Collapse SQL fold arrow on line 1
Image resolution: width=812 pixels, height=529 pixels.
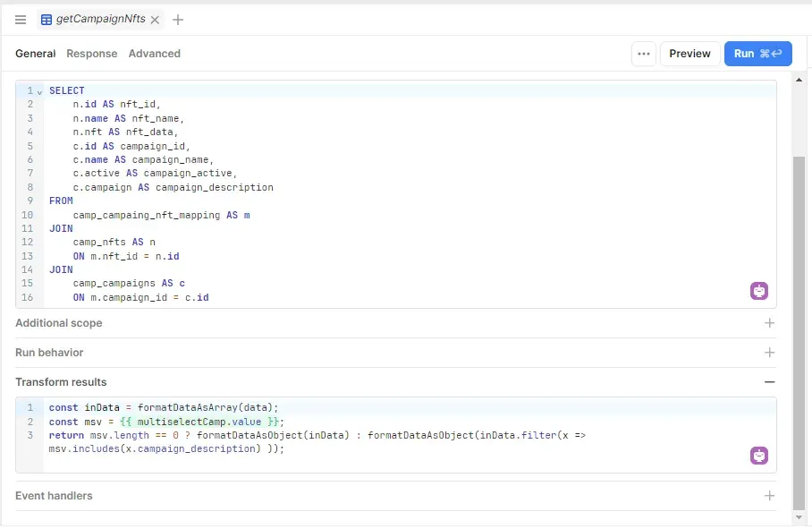[x=39, y=91]
